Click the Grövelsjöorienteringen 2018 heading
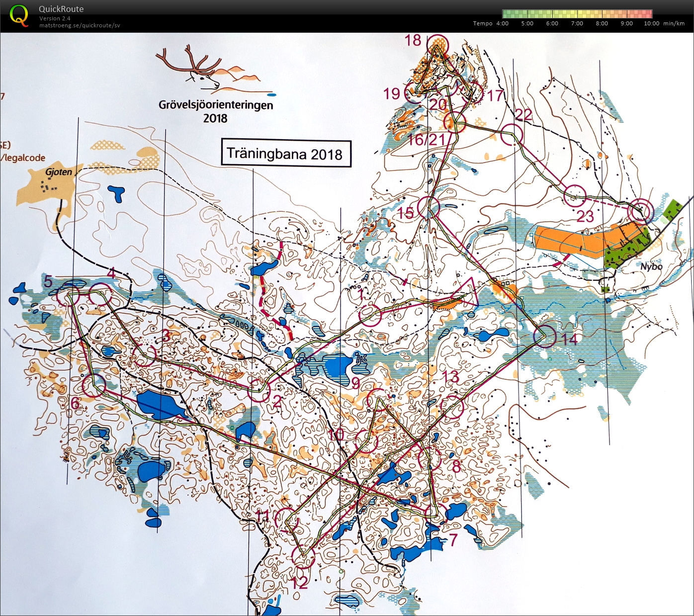 216,111
